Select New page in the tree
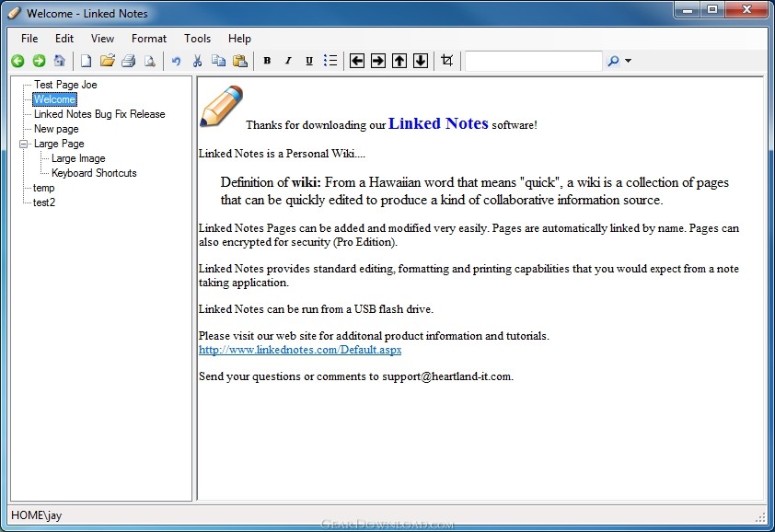Viewport: 775px width, 532px height. [56, 129]
